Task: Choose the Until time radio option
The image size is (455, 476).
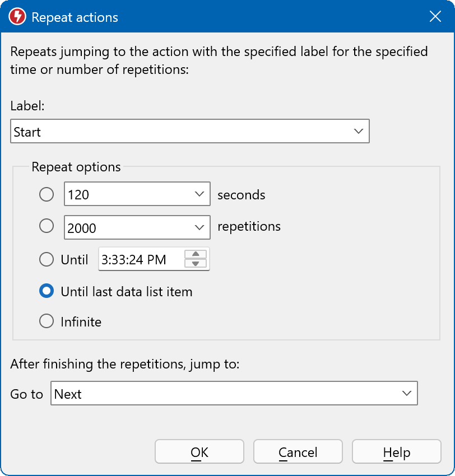Action: 47,259
